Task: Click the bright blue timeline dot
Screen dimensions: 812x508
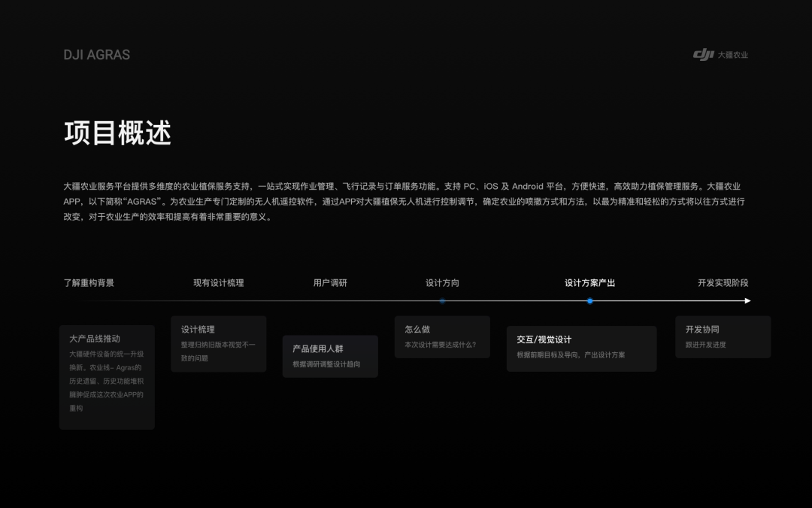Action: tap(590, 301)
